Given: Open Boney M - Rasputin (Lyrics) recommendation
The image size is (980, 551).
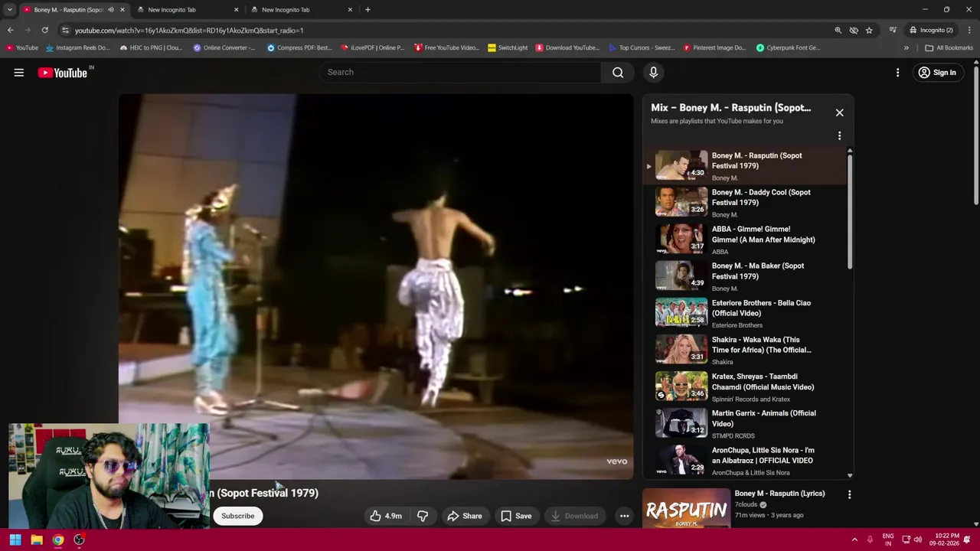Looking at the screenshot, I should tap(779, 494).
